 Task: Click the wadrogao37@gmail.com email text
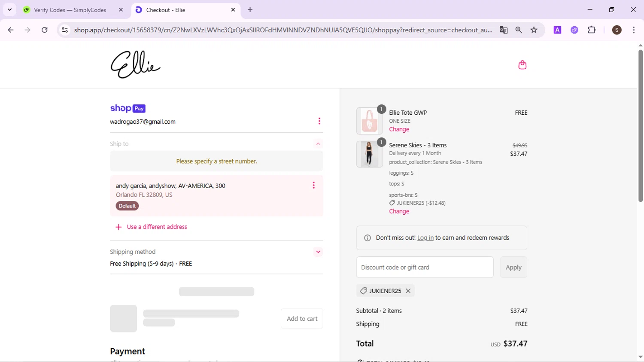tap(143, 122)
